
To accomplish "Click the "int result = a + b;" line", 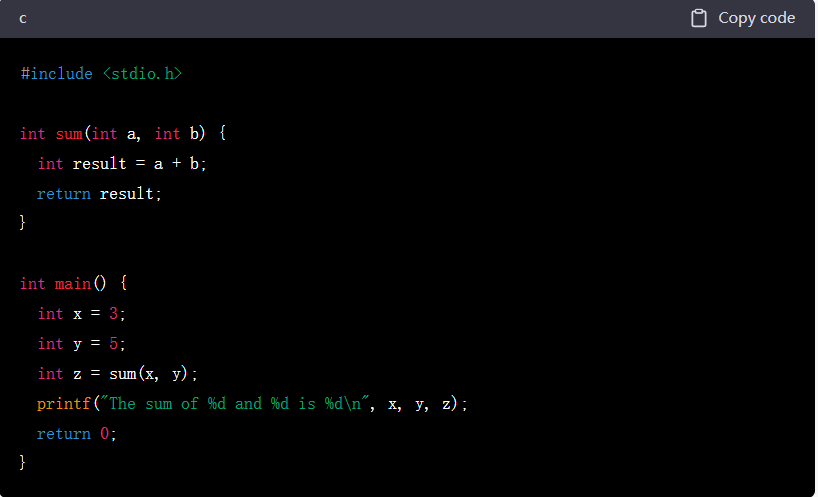I will pos(122,164).
